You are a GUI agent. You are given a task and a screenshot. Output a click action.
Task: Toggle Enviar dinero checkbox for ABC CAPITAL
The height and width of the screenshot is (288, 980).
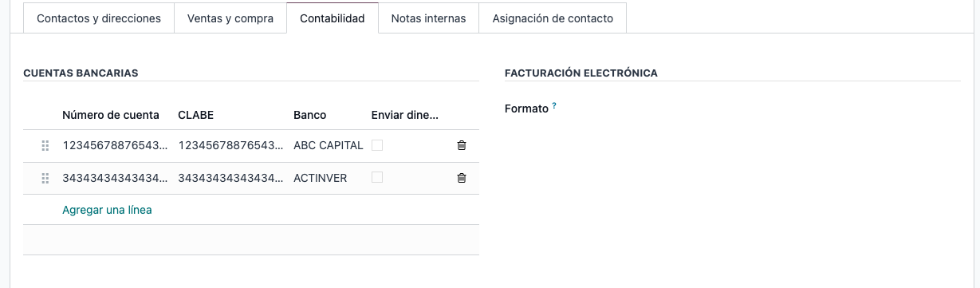click(377, 145)
